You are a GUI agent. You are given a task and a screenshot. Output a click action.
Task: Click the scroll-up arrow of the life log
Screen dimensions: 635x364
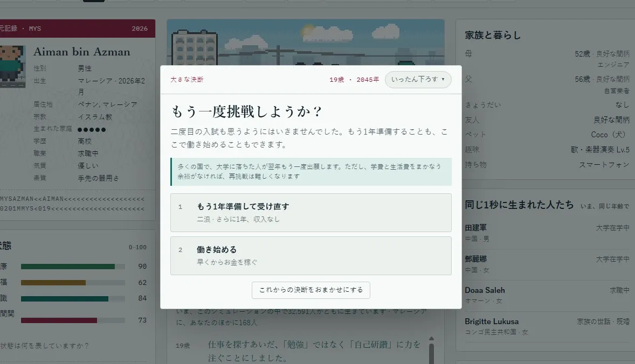tap(431, 339)
